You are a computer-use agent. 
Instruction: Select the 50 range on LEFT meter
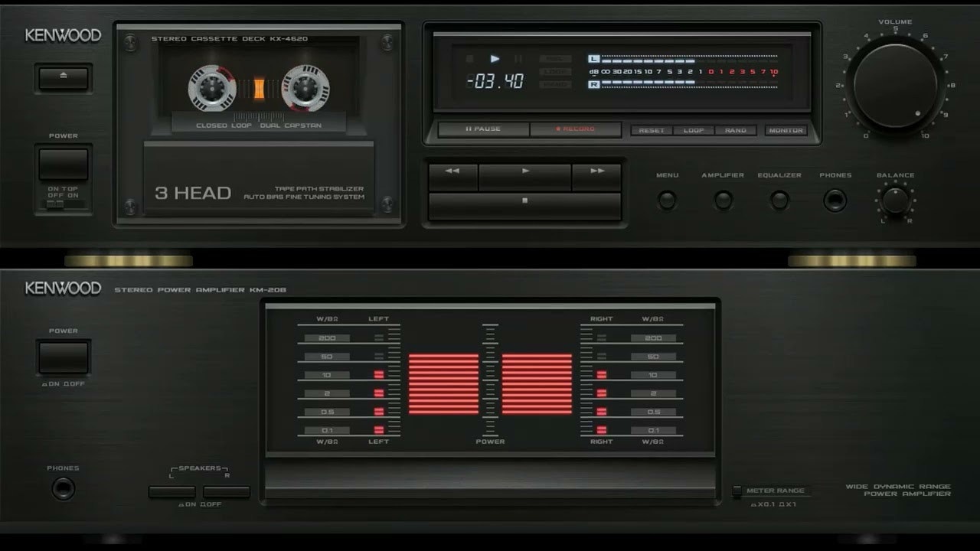(x=327, y=357)
